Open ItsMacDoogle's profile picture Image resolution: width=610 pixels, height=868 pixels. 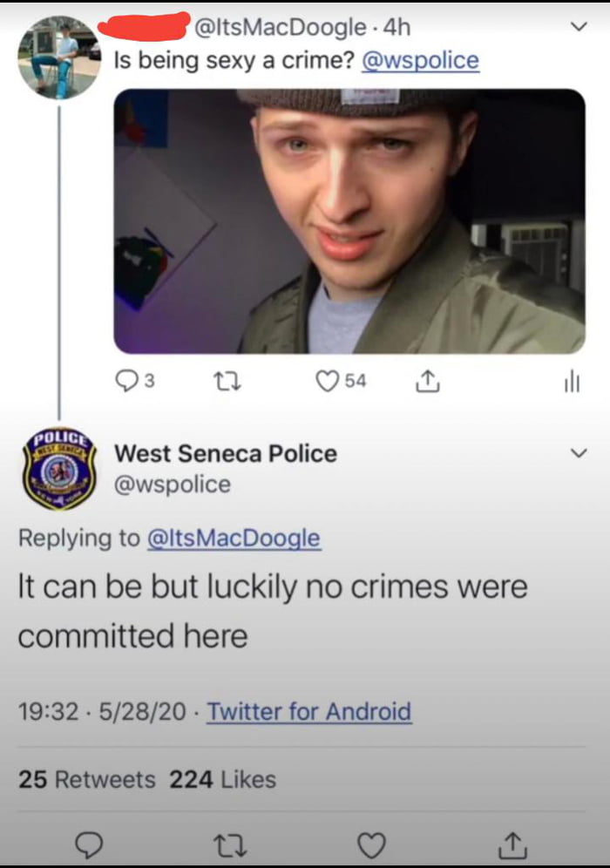[x=58, y=48]
